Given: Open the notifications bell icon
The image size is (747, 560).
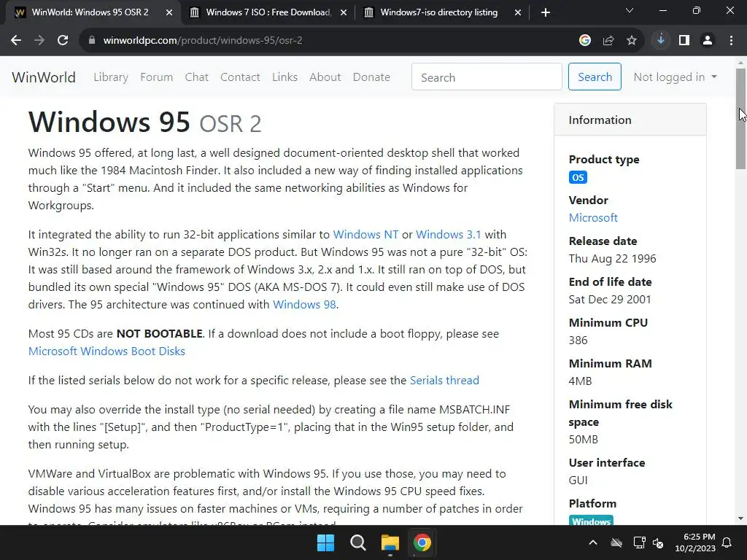Looking at the screenshot, I should tap(727, 542).
